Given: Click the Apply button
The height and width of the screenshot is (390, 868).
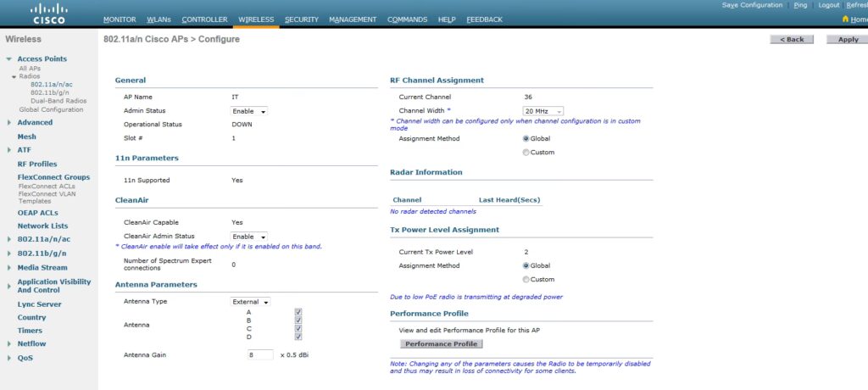Looking at the screenshot, I should click(x=848, y=40).
